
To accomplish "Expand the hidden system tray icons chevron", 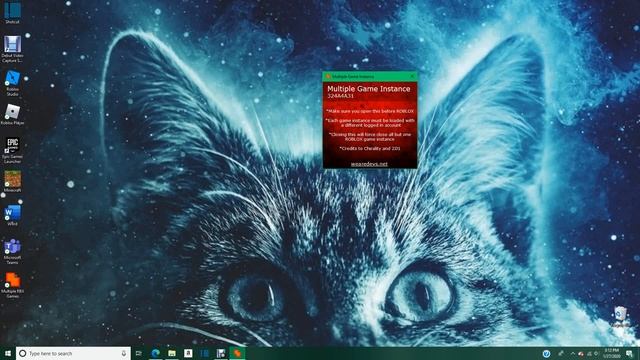I will click(x=572, y=353).
